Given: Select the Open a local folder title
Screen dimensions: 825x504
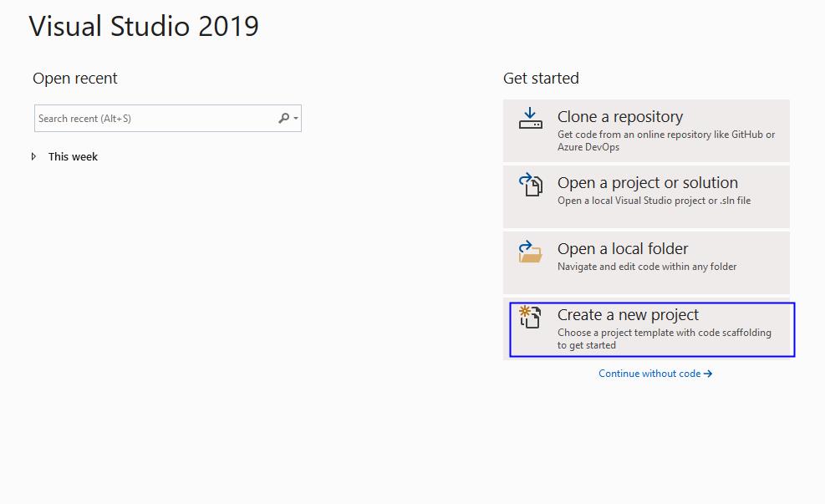Looking at the screenshot, I should (623, 249).
